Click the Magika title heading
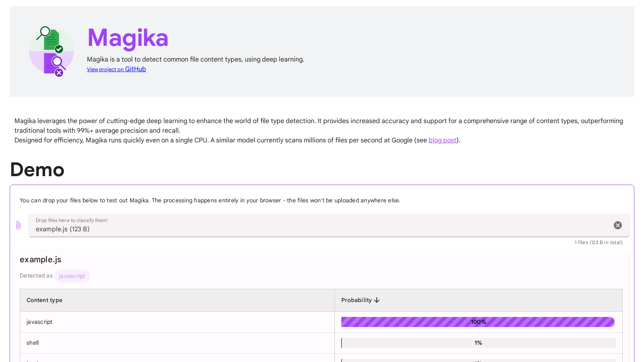The height and width of the screenshot is (362, 644). (x=128, y=38)
